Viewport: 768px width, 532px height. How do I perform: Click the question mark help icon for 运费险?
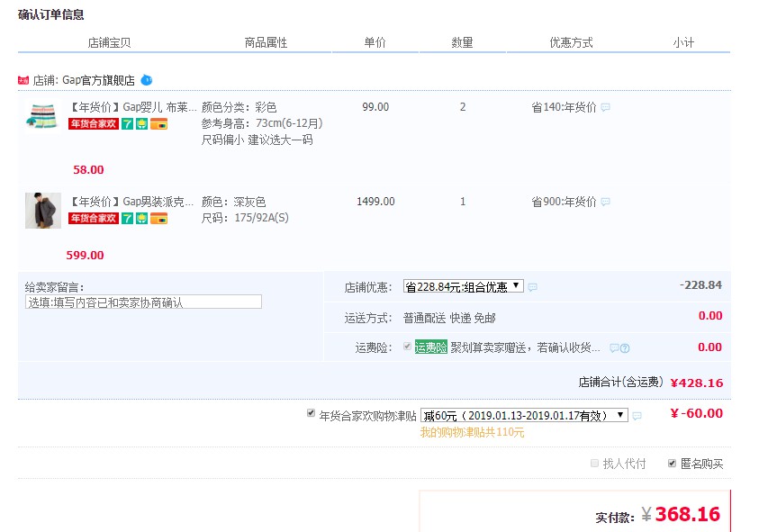tap(625, 348)
